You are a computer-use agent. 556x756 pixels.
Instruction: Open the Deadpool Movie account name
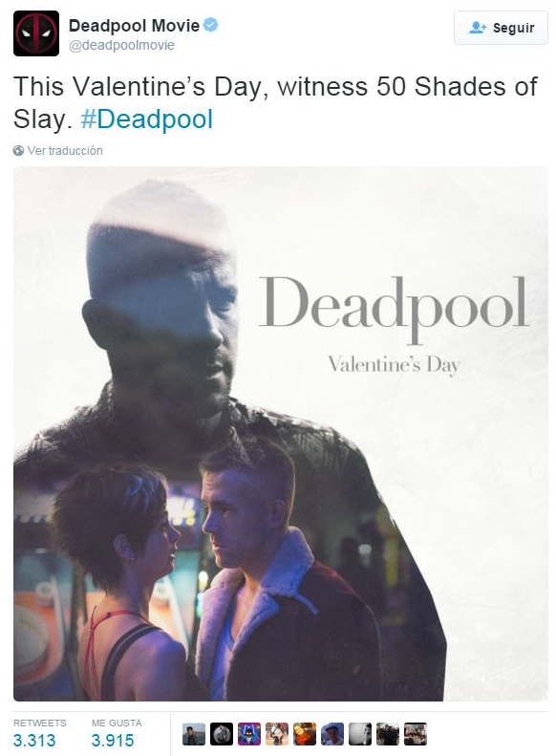[x=134, y=25]
